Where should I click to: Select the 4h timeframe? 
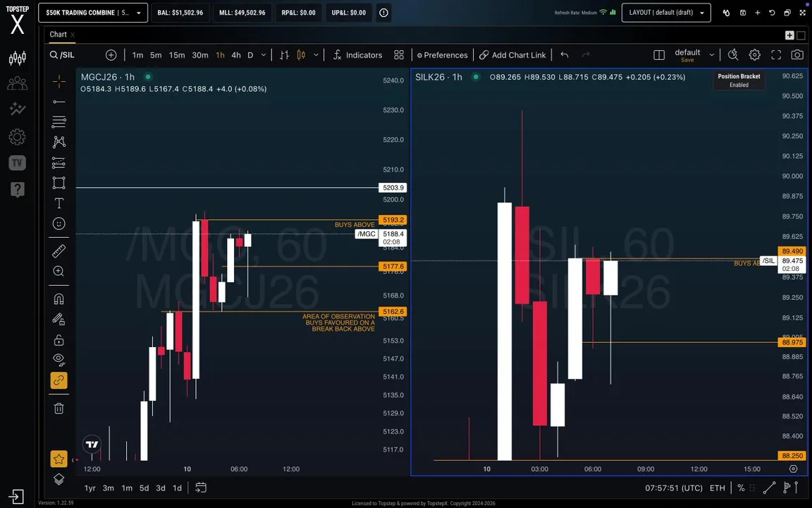[235, 55]
